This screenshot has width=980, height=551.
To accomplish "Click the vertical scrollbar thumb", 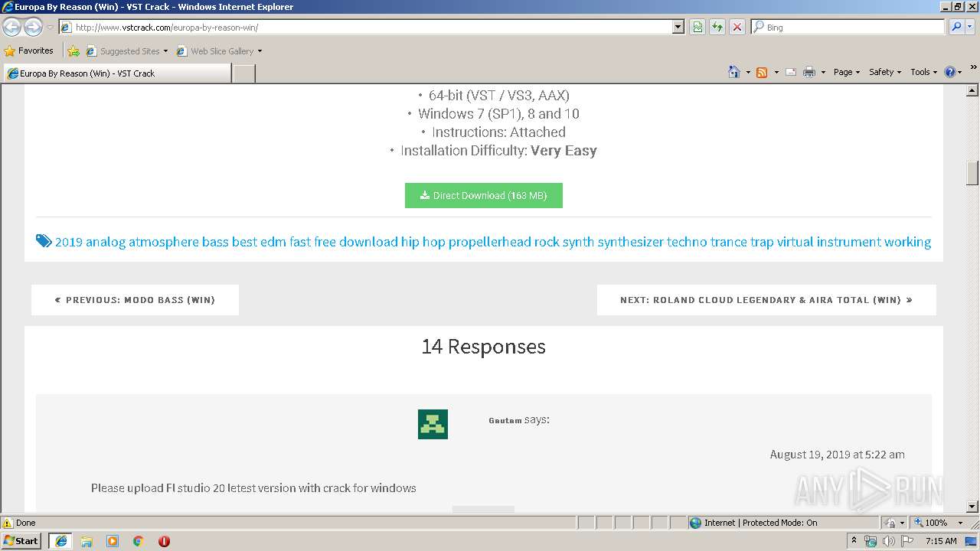I will [x=972, y=173].
